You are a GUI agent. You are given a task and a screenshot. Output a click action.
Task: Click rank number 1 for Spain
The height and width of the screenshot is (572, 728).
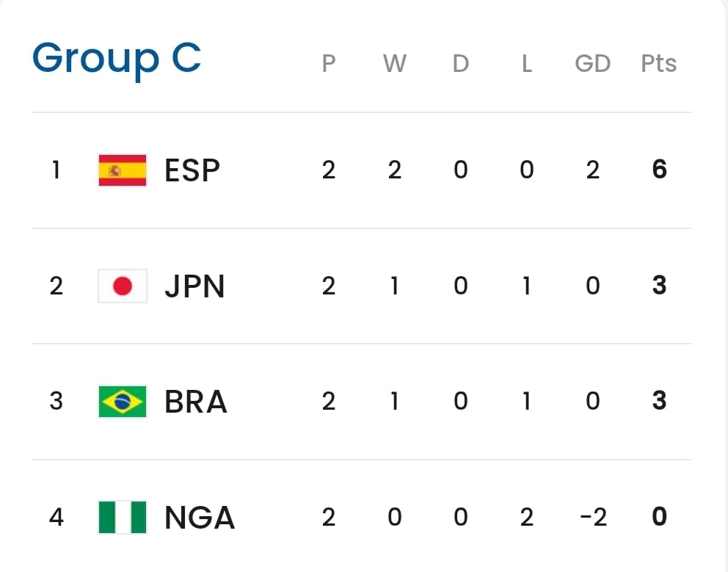click(x=56, y=170)
